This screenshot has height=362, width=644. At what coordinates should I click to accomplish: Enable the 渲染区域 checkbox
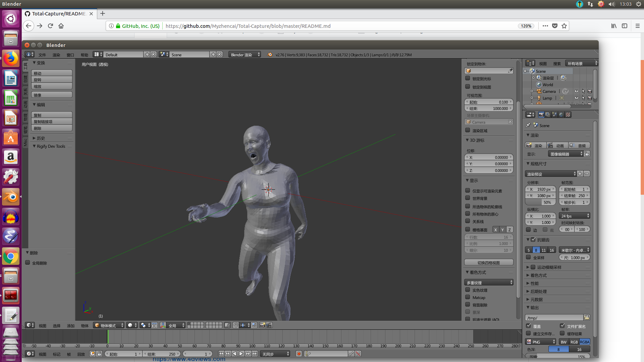pyautogui.click(x=468, y=130)
